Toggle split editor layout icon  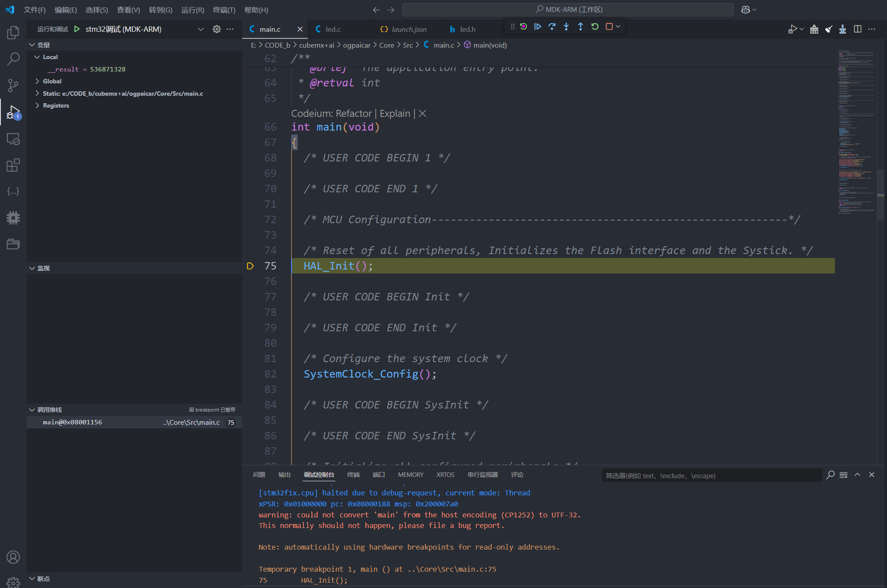pos(857,29)
